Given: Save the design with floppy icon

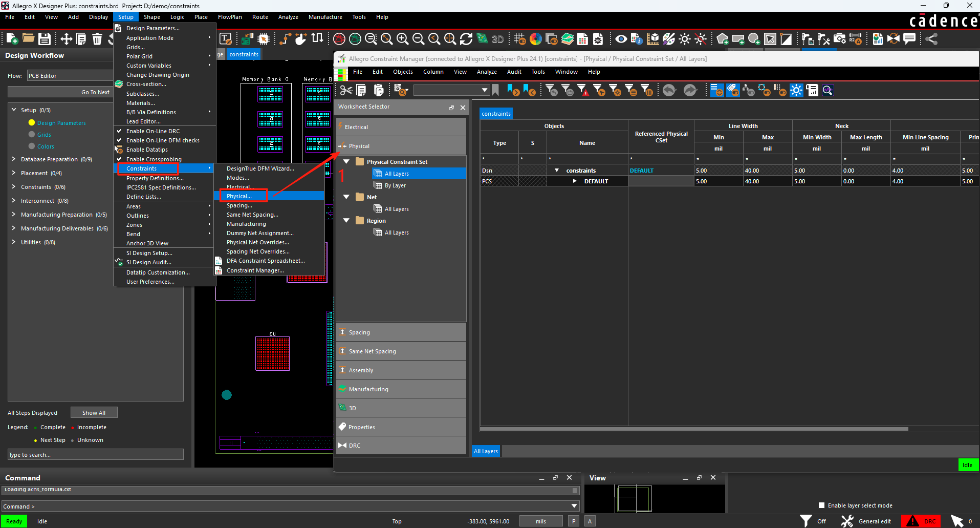Looking at the screenshot, I should [45, 38].
